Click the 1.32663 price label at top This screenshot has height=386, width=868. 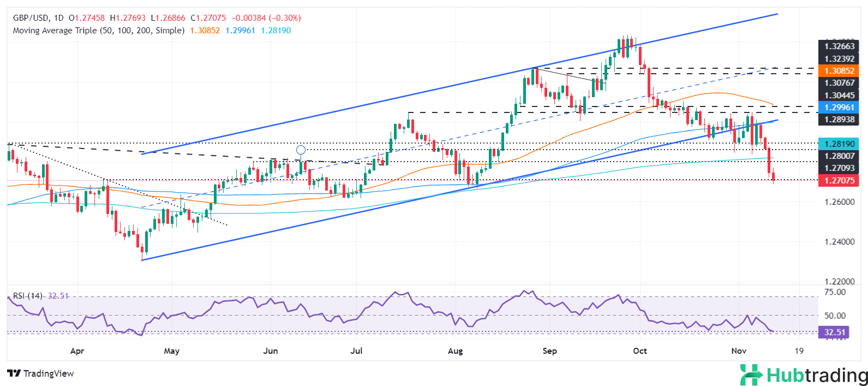tap(839, 46)
